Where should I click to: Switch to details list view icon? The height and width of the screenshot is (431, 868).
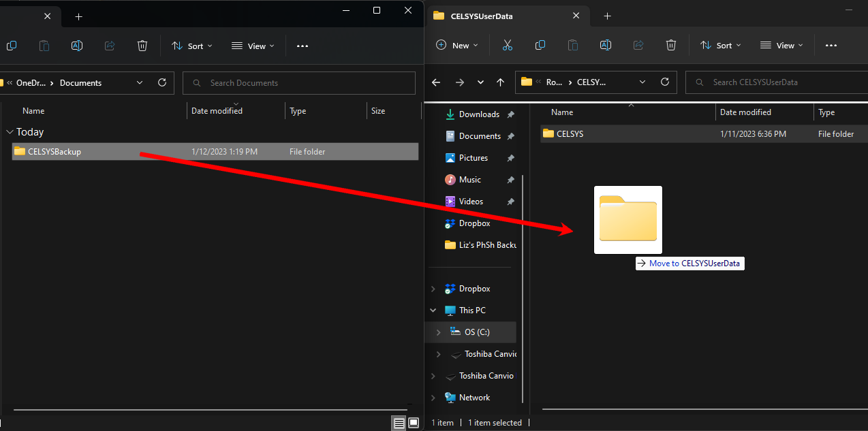click(399, 423)
